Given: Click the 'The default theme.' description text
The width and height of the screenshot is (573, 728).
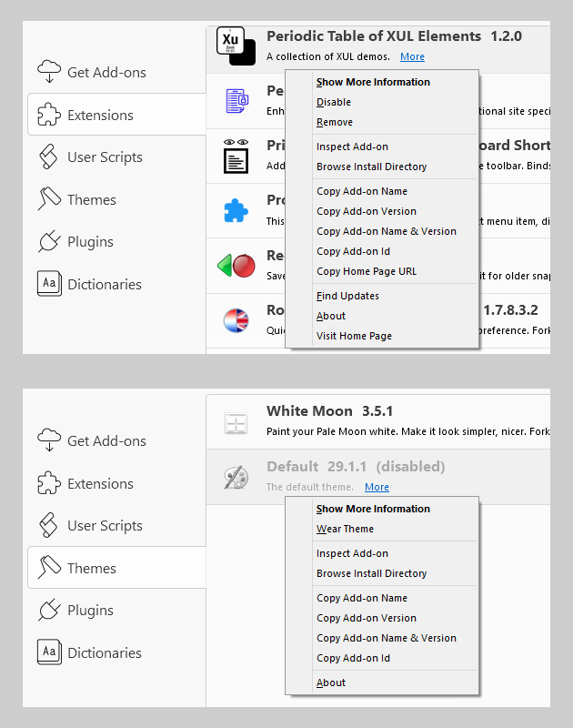Looking at the screenshot, I should click(x=309, y=487).
